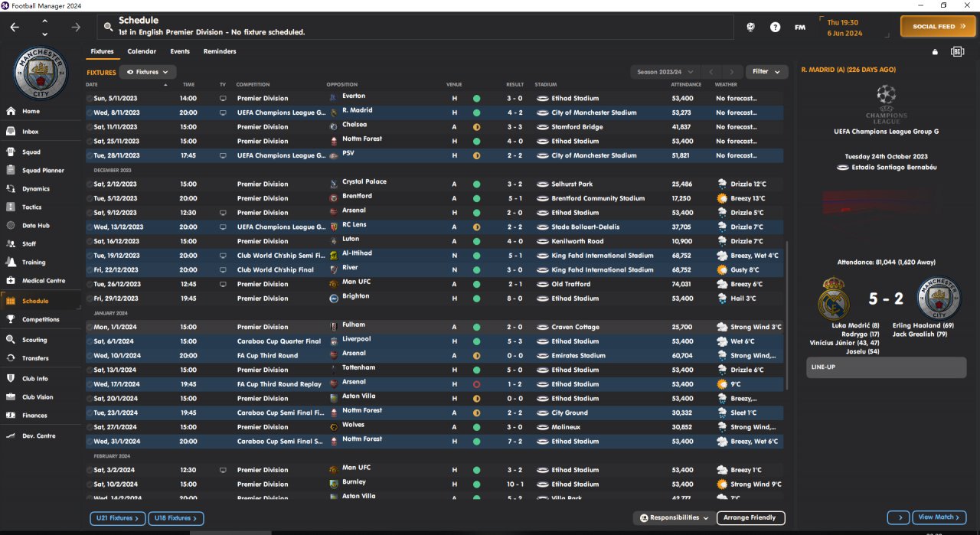Open the Filter dropdown
Screen dimensions: 980x535
click(x=766, y=72)
